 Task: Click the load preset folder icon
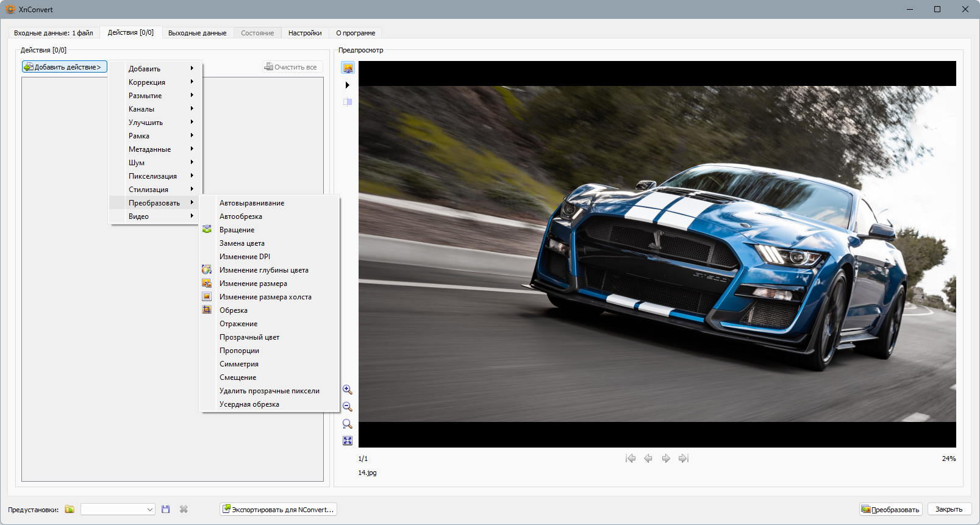click(x=70, y=509)
